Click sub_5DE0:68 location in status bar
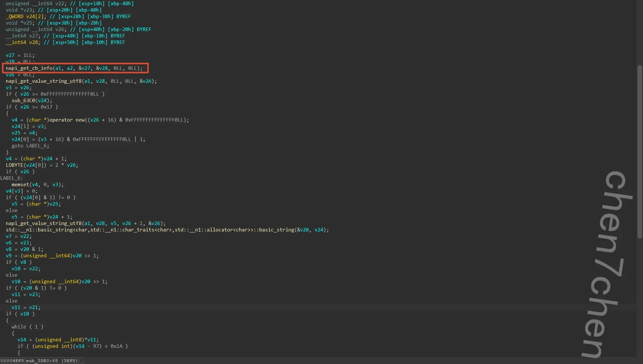 coord(52,360)
